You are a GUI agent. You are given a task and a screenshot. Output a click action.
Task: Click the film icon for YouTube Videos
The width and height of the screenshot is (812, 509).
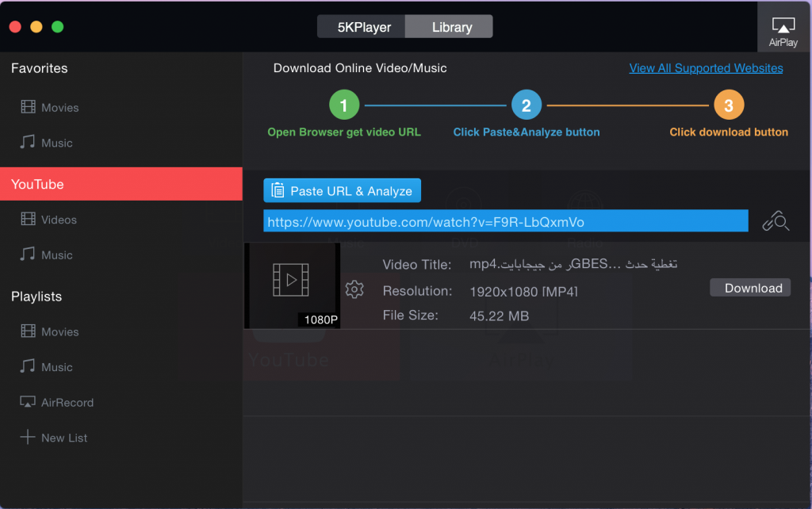(28, 219)
